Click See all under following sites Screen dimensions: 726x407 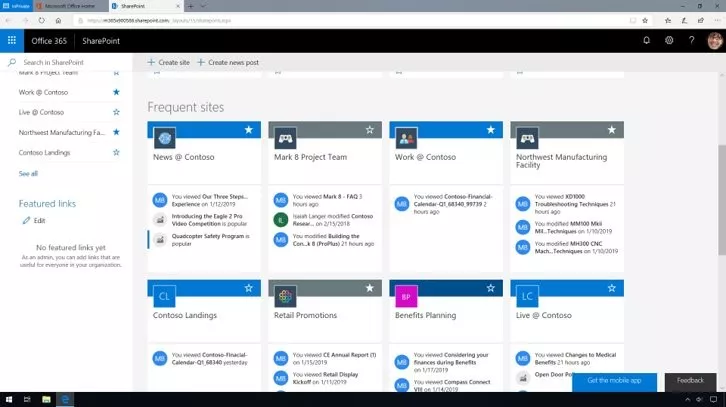(28, 174)
